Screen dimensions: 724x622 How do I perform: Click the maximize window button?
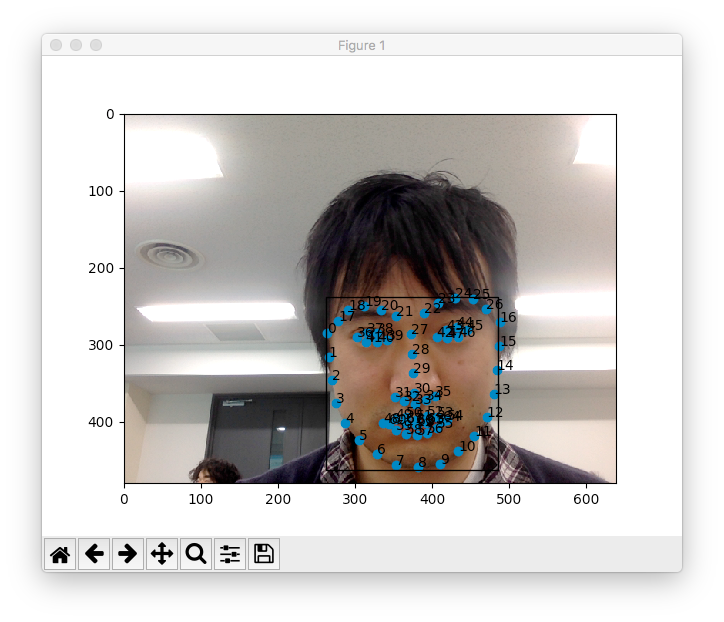96,45
